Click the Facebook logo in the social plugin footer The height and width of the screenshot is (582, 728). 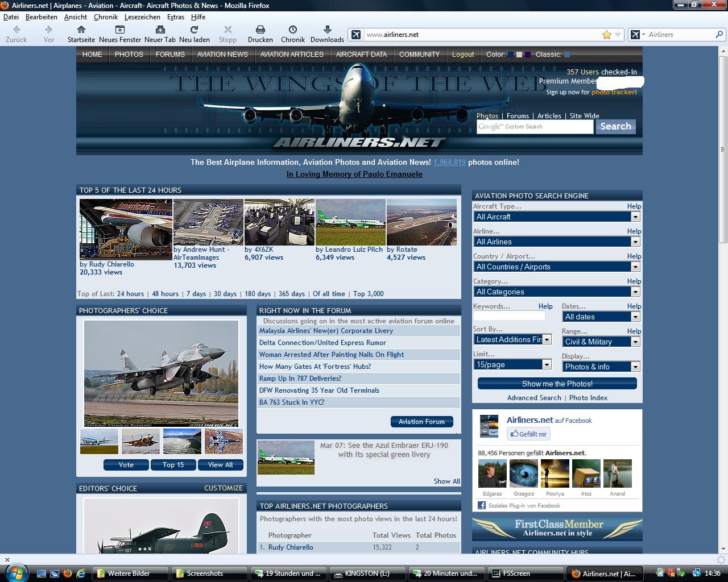[482, 505]
